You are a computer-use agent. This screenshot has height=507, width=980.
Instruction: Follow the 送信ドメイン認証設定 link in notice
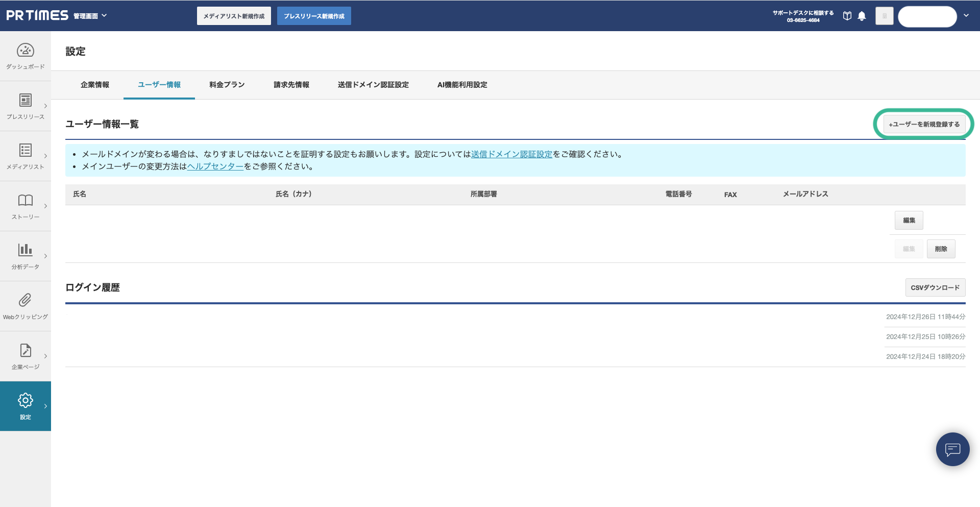511,154
